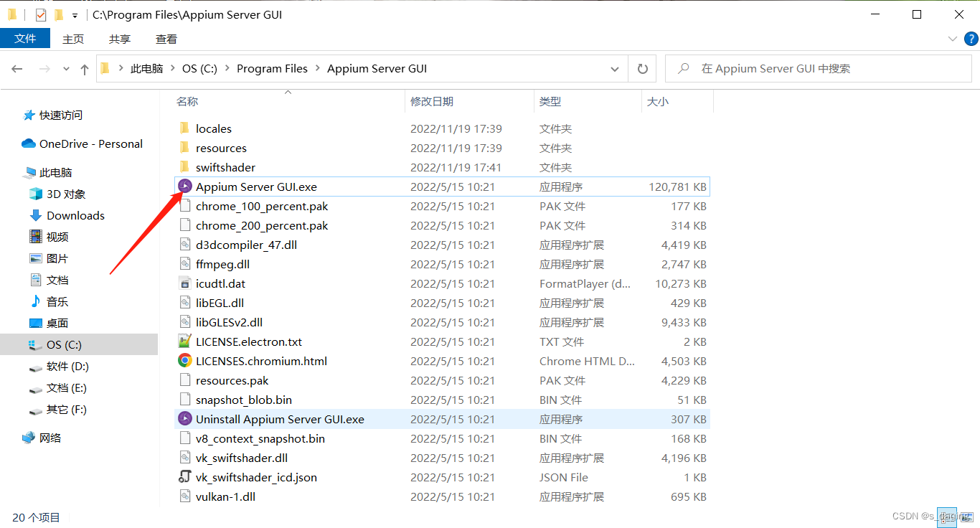Expand the chevron after OS (C:) in address bar
Image resolution: width=980 pixels, height=528 pixels.
coord(227,69)
